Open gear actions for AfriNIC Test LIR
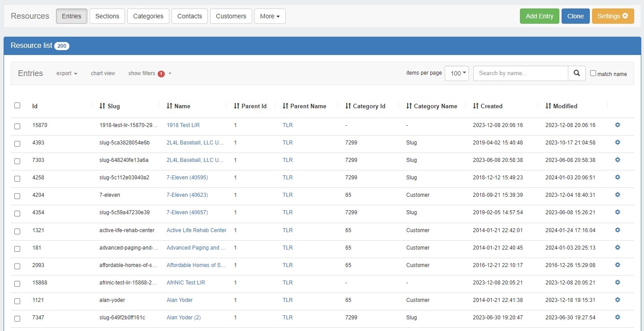The image size is (644, 331). click(618, 283)
